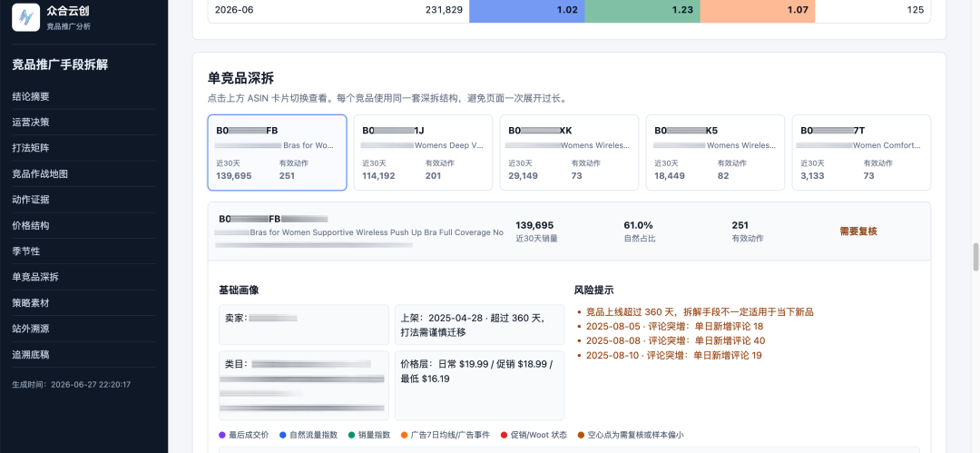
Task: Click risk note 2025-08-10 评论突增 19
Action: [674, 355]
